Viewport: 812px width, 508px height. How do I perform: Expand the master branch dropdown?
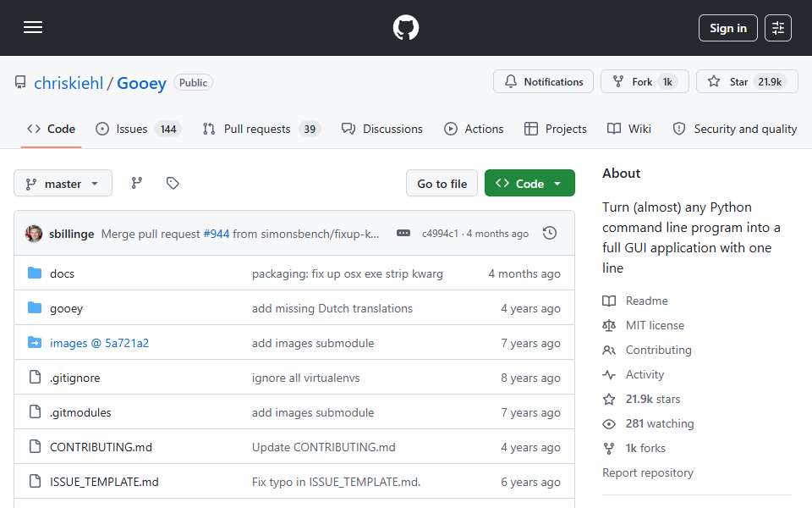(x=63, y=184)
